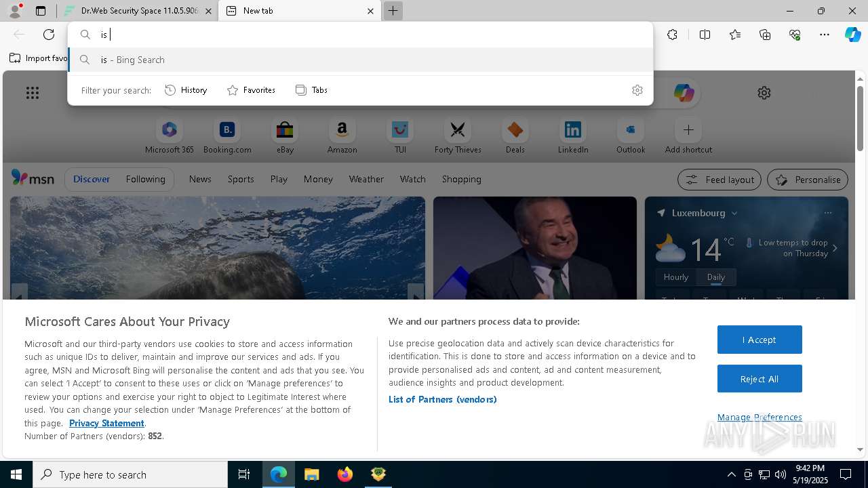
Task: Open the Microsoft 365 shortcut
Action: click(170, 136)
